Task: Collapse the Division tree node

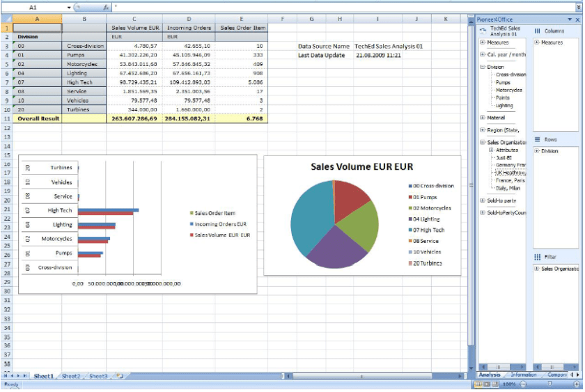Action: 483,67
